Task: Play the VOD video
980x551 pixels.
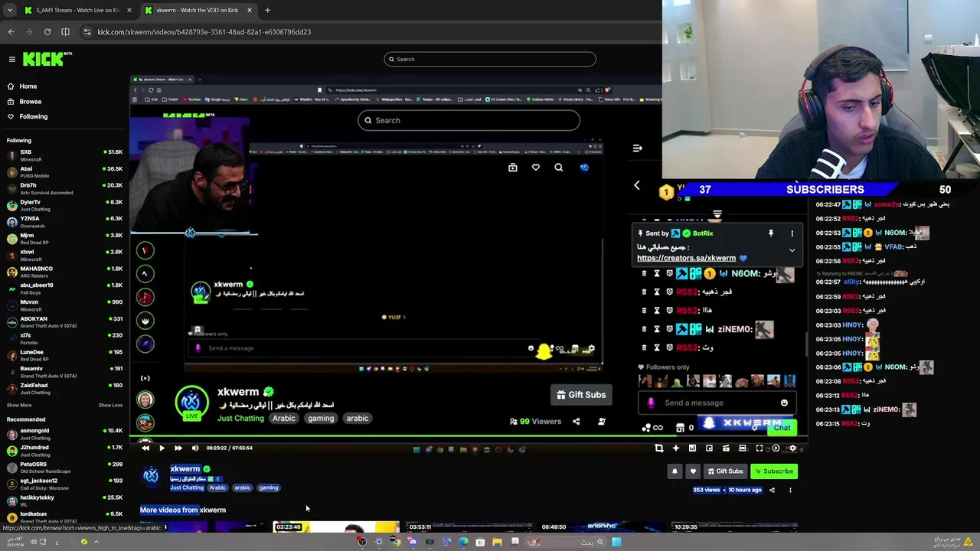Action: [162, 448]
